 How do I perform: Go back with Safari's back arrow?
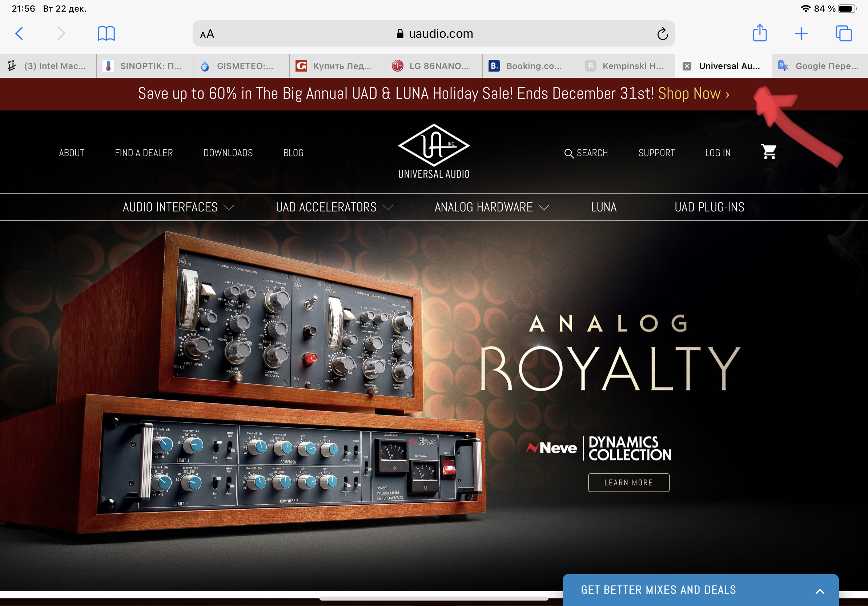[x=19, y=34]
